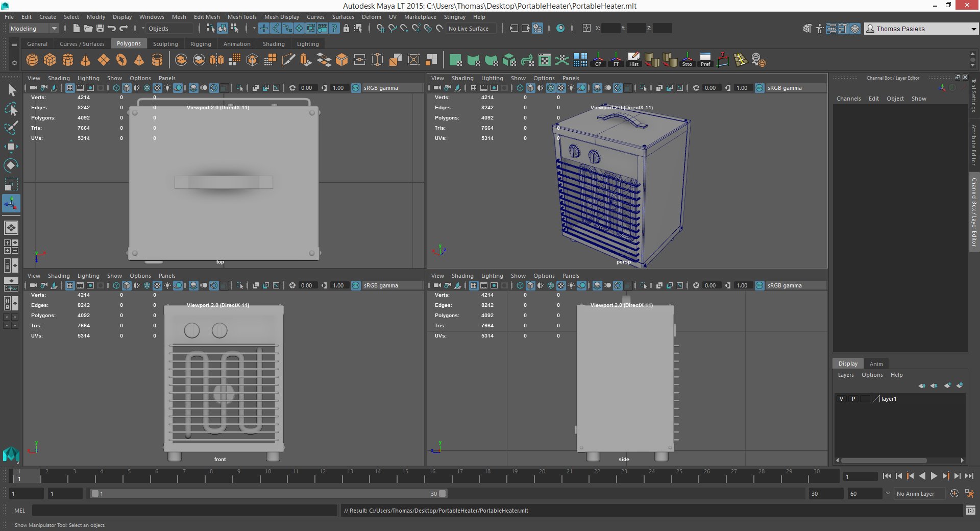
Task: Create a Polygon Sphere from the shelf
Action: 32,60
